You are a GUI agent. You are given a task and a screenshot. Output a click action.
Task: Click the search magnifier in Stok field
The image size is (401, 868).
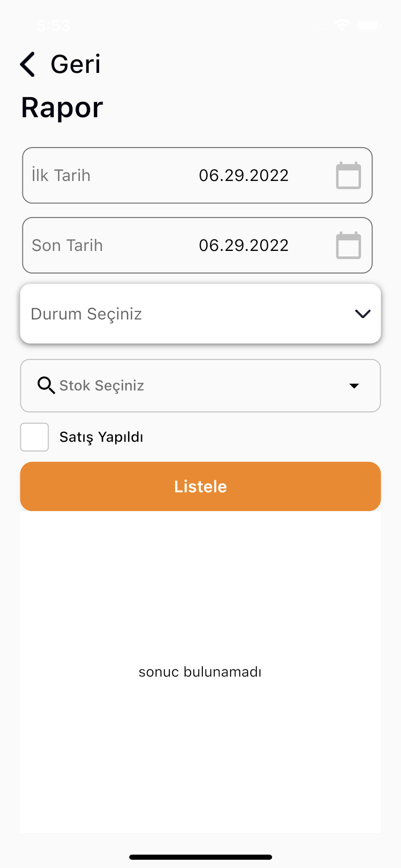[46, 385]
